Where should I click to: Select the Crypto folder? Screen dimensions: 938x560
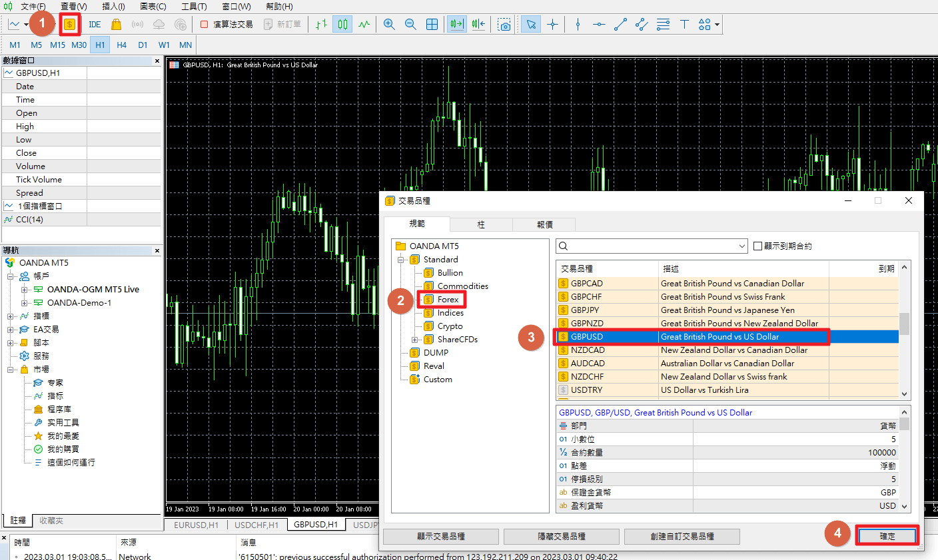(x=450, y=326)
